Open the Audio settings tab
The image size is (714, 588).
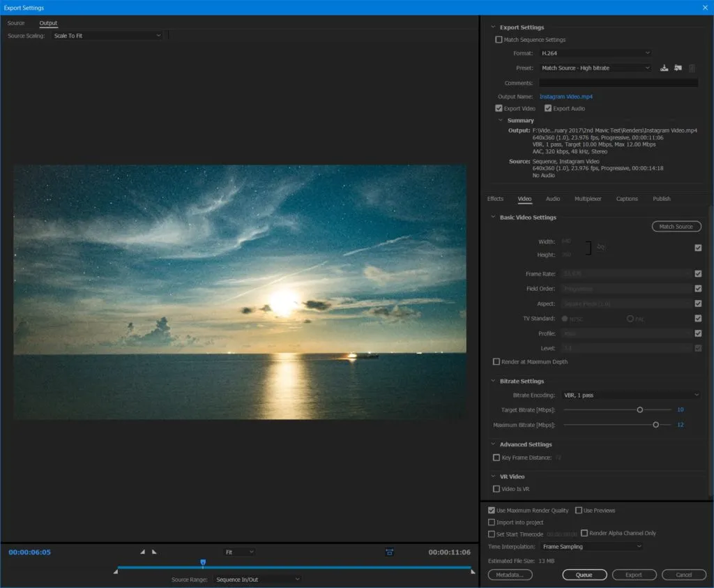[552, 199]
